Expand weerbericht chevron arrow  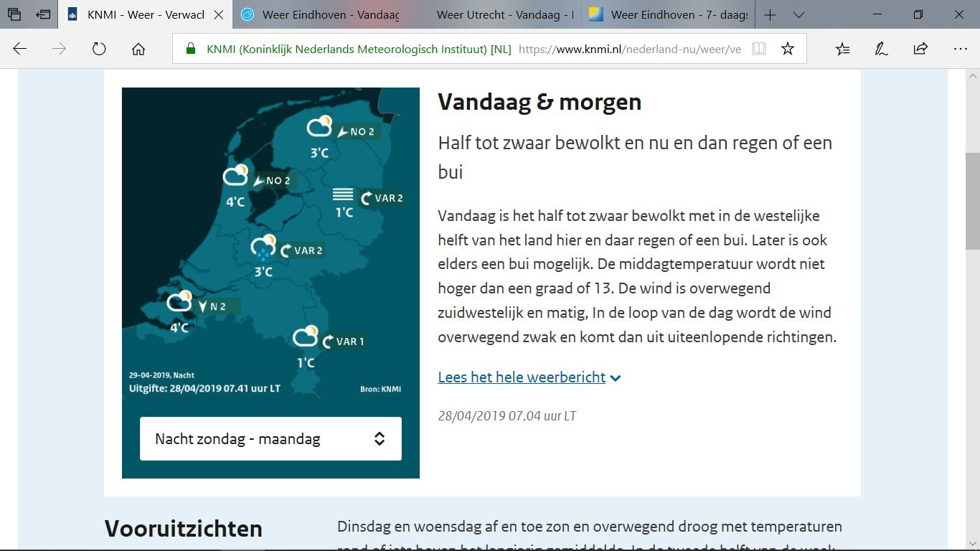coord(616,378)
